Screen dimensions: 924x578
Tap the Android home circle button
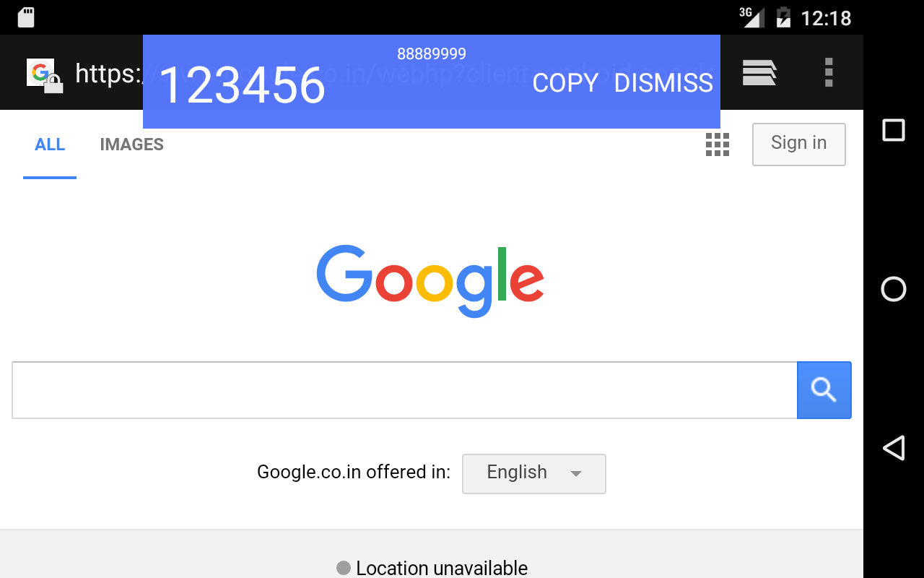click(894, 289)
